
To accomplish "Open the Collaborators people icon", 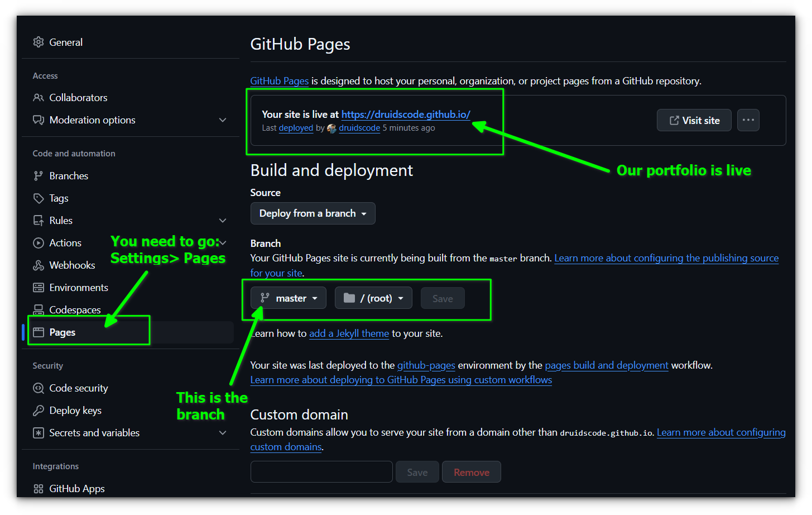I will (x=39, y=98).
